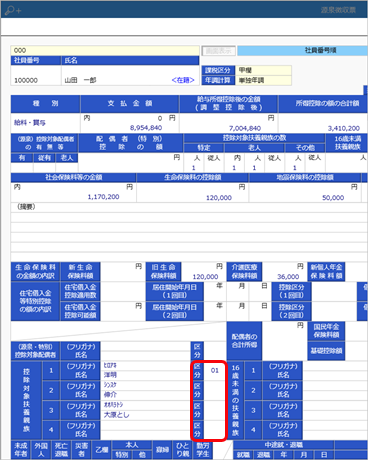
Task: Click 16歳未満 dependent 3 name field
Action: (335, 410)
